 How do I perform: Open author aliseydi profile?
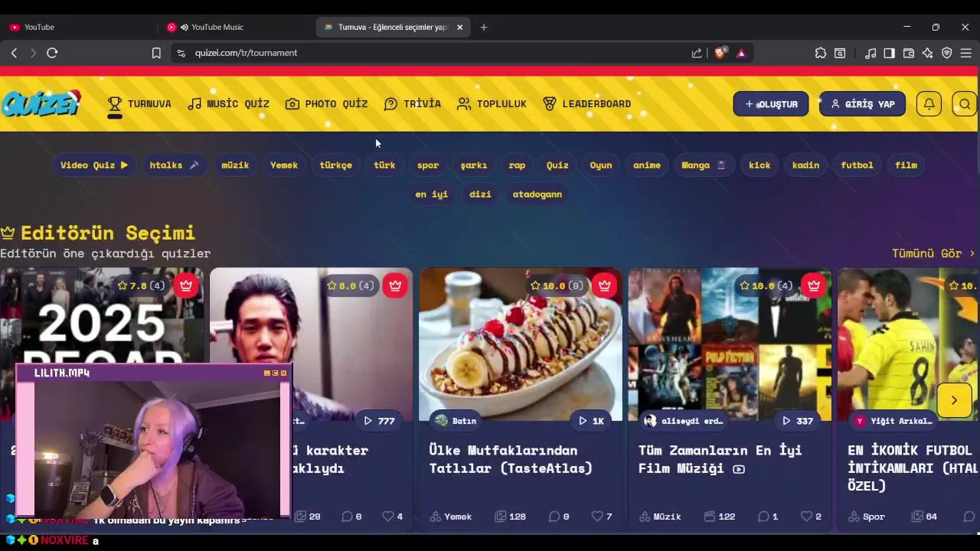[x=684, y=421]
